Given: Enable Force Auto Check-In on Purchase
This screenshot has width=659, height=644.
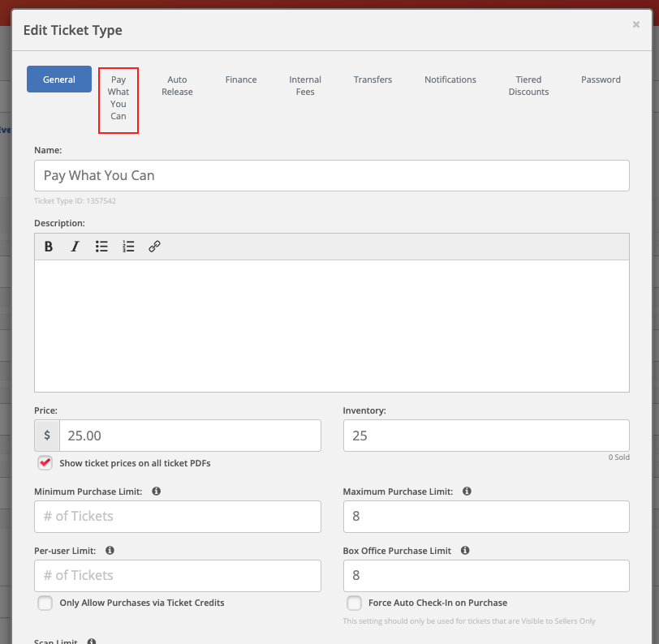Looking at the screenshot, I should pos(354,603).
